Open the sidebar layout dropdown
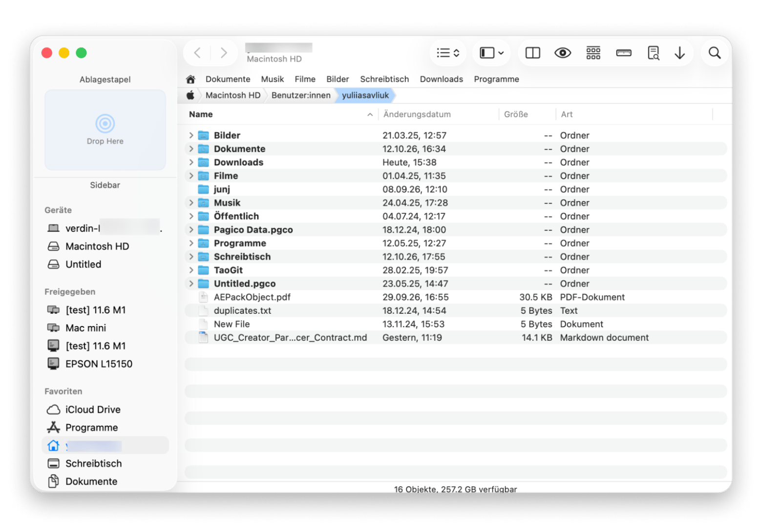 tap(491, 53)
